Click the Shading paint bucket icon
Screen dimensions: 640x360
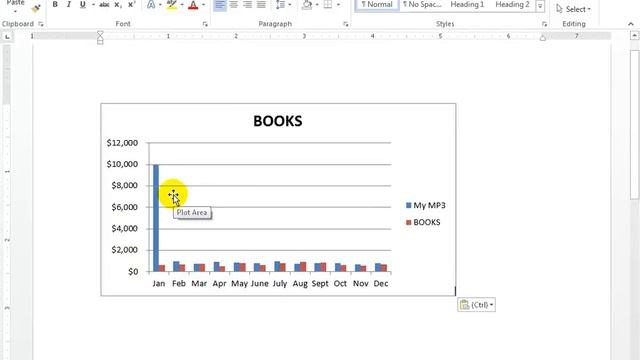(x=307, y=5)
